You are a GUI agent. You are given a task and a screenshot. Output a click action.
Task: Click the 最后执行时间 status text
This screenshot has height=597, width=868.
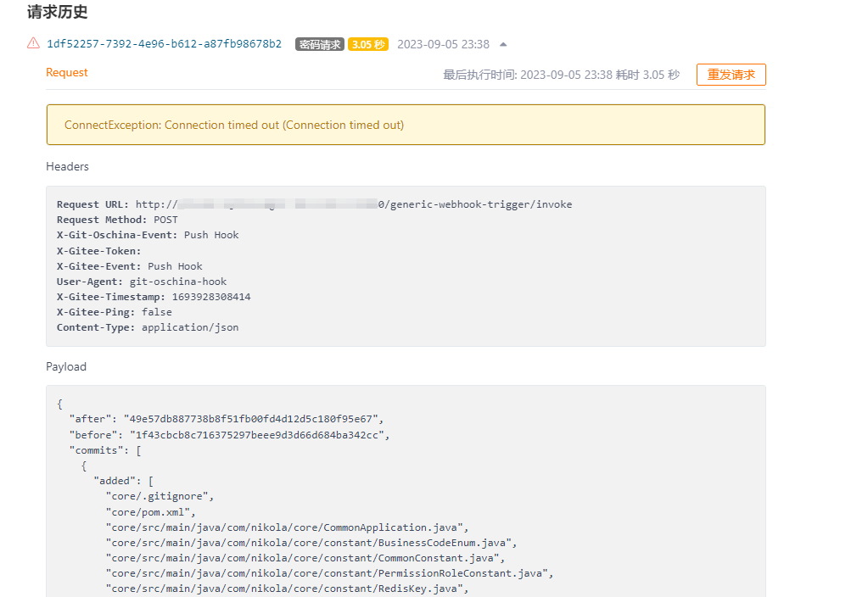[x=561, y=75]
